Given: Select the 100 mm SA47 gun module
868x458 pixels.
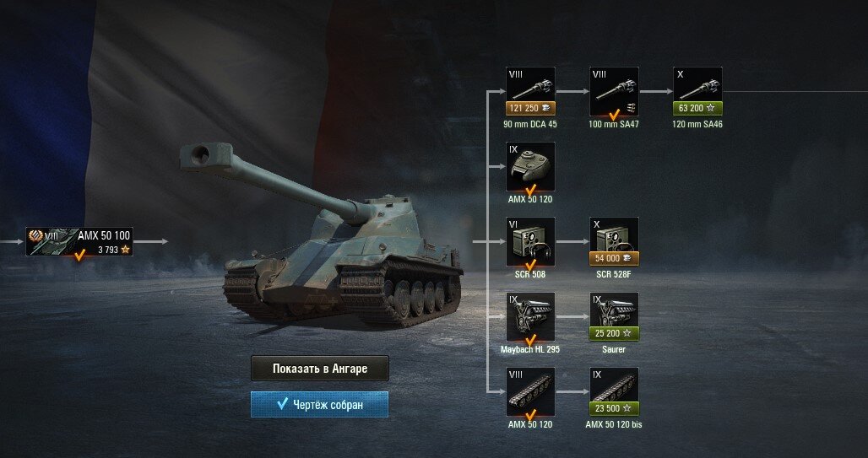Looking at the screenshot, I should tap(614, 91).
